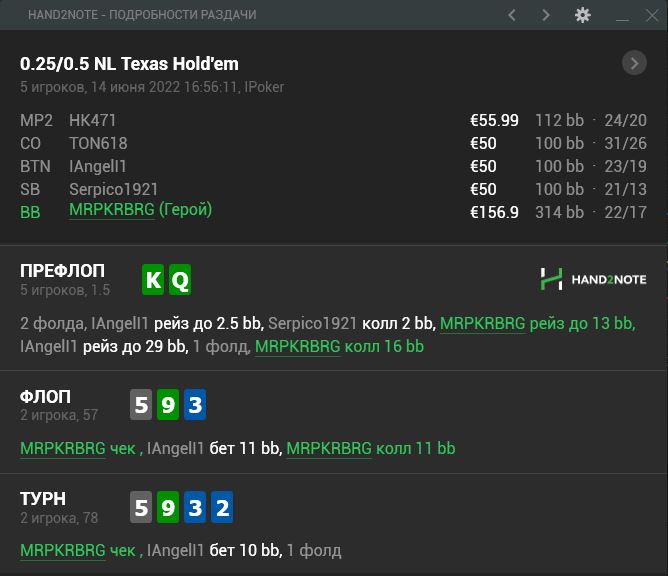Click the Hand2Note logo
This screenshot has width=668, height=576.
click(594, 280)
